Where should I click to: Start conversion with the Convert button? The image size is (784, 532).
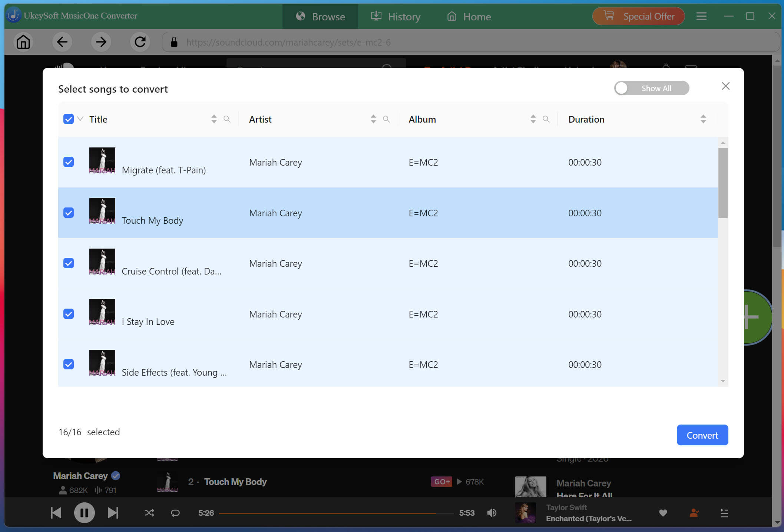pyautogui.click(x=702, y=435)
